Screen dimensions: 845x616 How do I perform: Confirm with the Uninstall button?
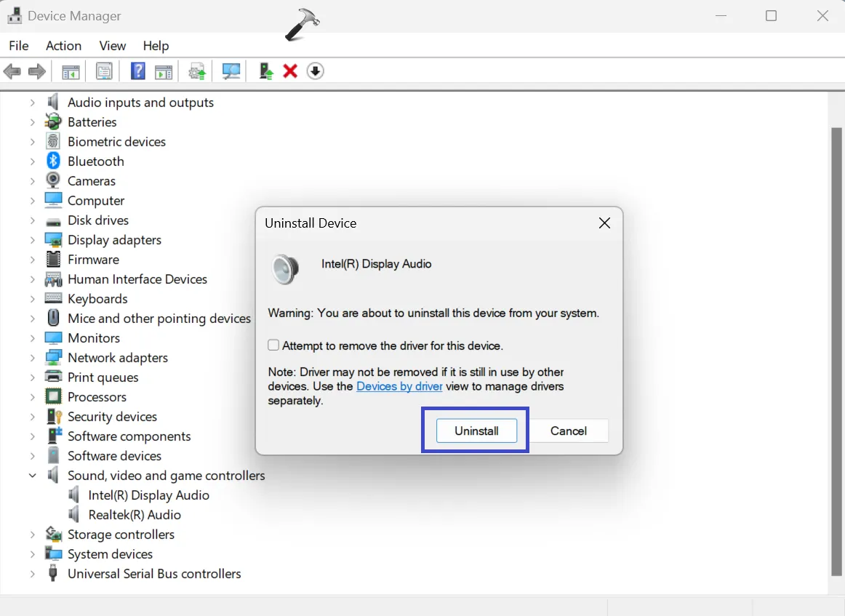(476, 431)
